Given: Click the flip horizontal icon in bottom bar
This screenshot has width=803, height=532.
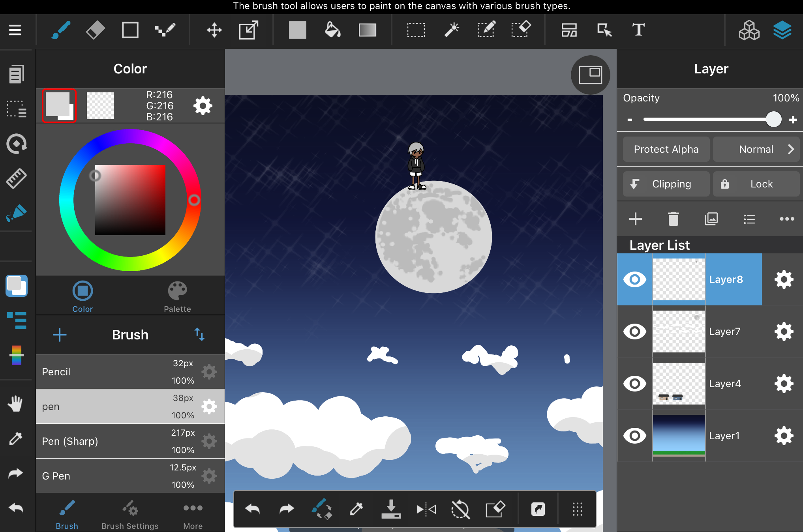Looking at the screenshot, I should 426,510.
